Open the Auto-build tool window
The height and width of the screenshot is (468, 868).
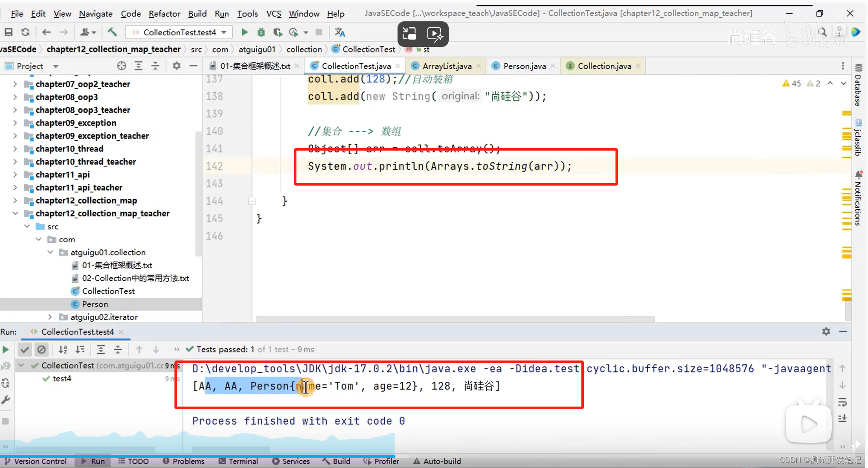click(437, 461)
